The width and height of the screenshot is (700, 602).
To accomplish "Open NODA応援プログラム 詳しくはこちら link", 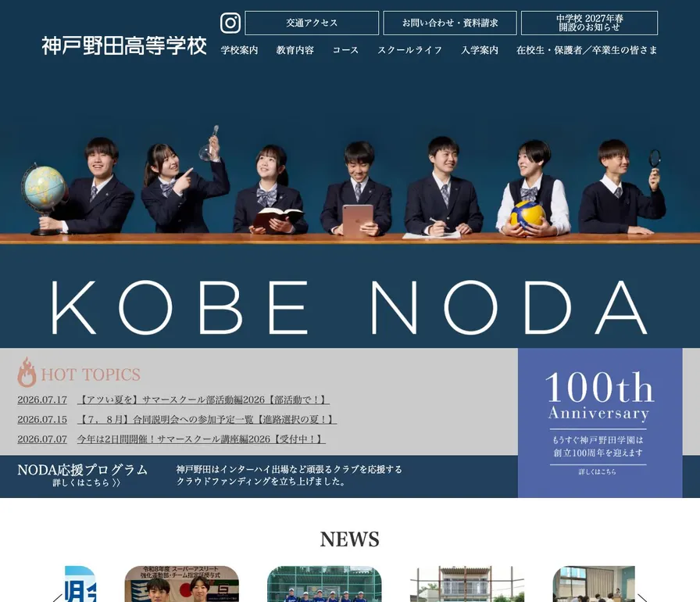I will click(x=83, y=475).
